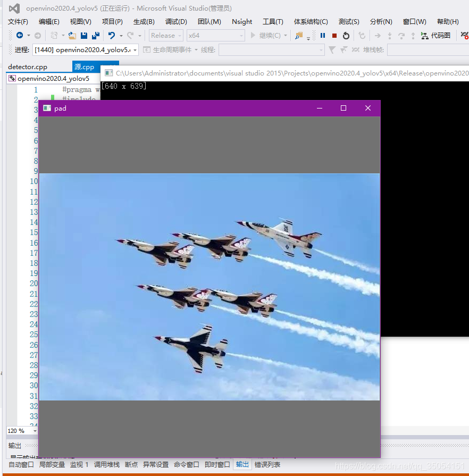Open the File (文件) menu

coord(18,22)
